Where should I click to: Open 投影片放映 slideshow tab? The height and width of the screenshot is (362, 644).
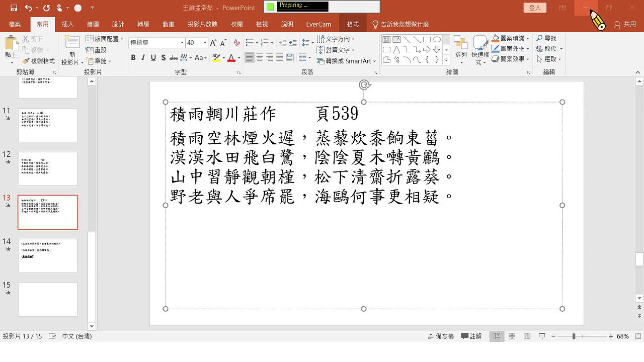(x=203, y=24)
